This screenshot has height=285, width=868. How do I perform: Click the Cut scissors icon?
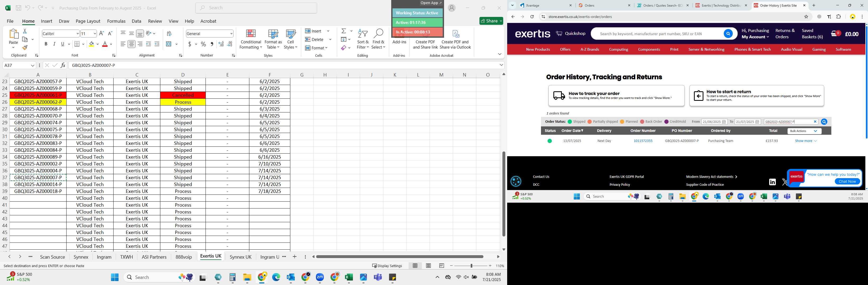click(x=25, y=31)
